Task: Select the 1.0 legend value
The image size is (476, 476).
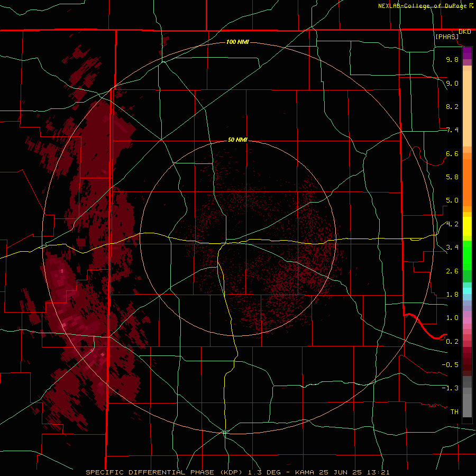Action: coord(452,317)
